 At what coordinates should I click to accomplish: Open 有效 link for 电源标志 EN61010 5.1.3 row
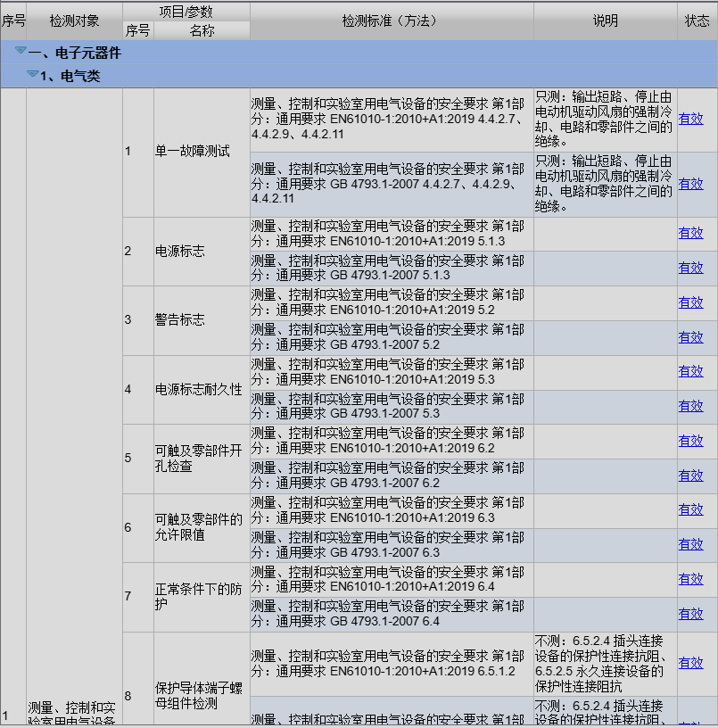coord(690,233)
